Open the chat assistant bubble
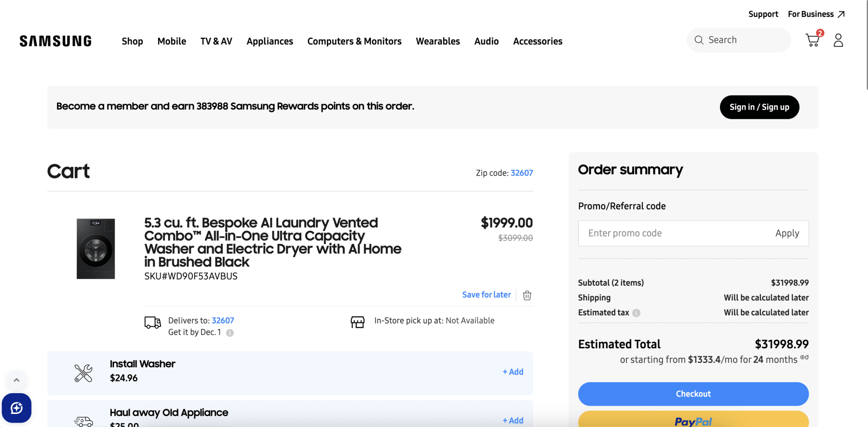Viewport: 868px width, 427px height. click(x=17, y=408)
